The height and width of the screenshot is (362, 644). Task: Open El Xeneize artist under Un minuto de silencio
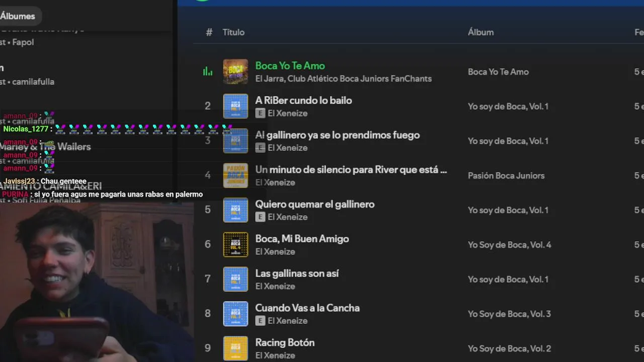(275, 183)
